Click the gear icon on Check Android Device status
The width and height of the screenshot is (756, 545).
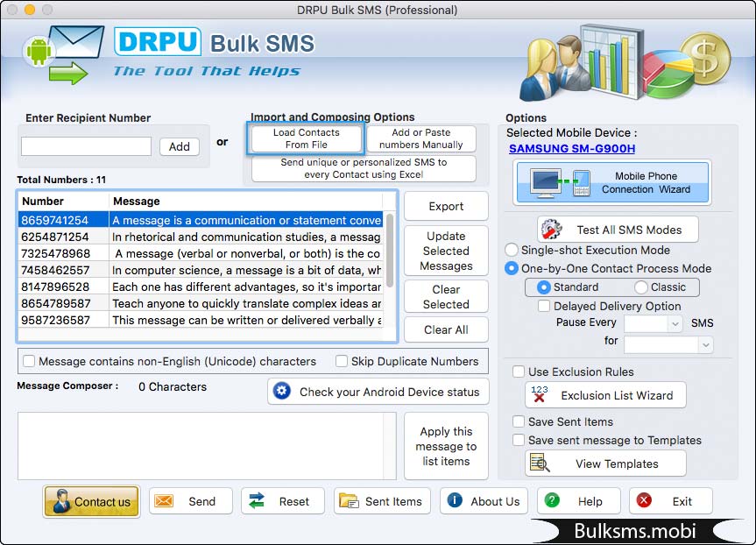tap(282, 391)
